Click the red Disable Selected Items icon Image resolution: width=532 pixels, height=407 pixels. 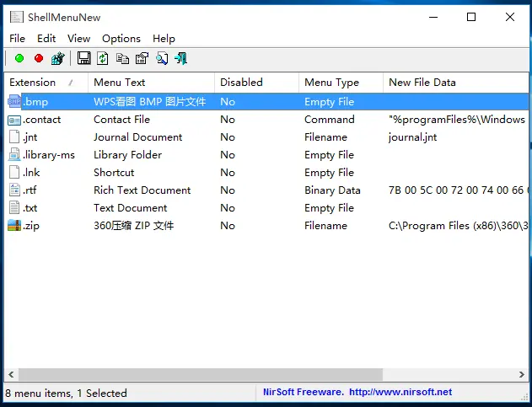[x=39, y=58]
